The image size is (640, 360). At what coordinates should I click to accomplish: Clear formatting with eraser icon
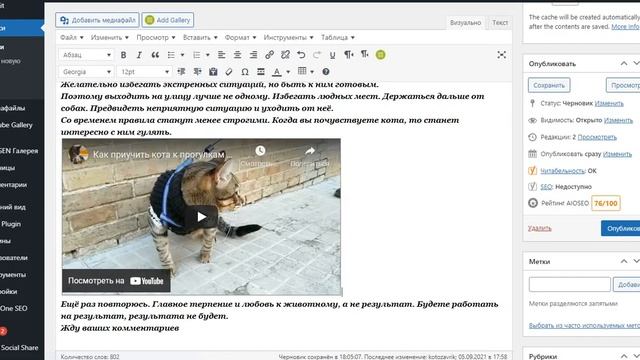pos(229,71)
